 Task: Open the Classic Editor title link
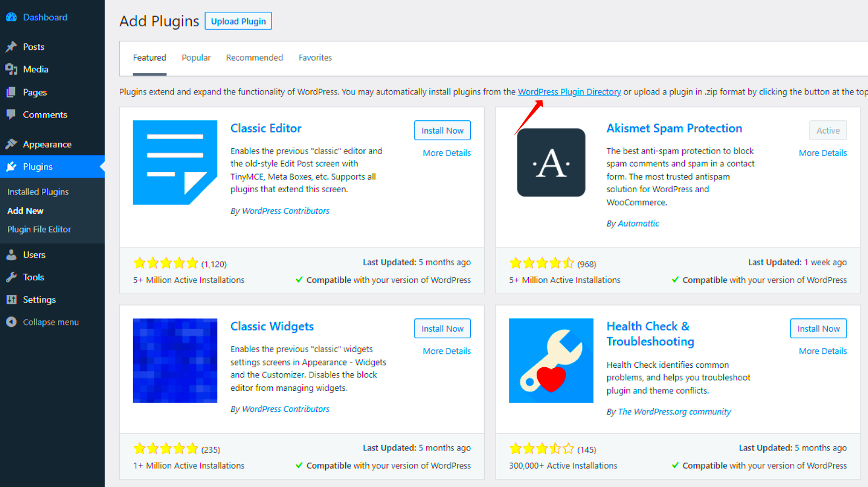click(x=266, y=128)
